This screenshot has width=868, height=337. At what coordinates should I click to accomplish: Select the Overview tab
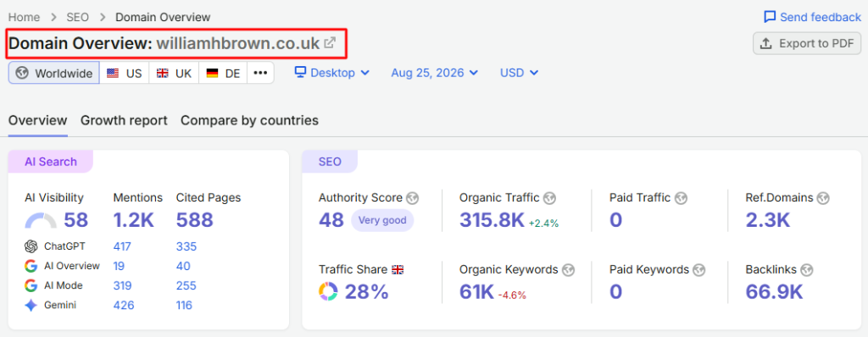click(x=37, y=120)
